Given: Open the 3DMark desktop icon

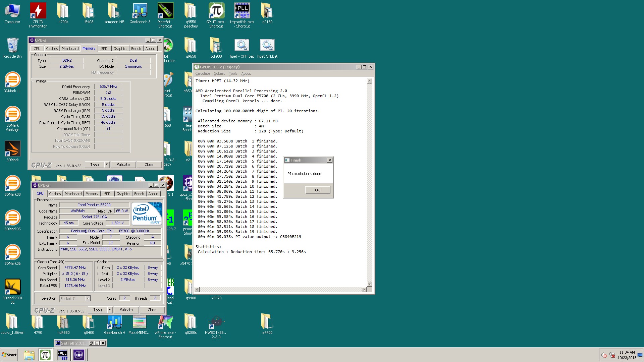Looking at the screenshot, I should pos(12,152).
